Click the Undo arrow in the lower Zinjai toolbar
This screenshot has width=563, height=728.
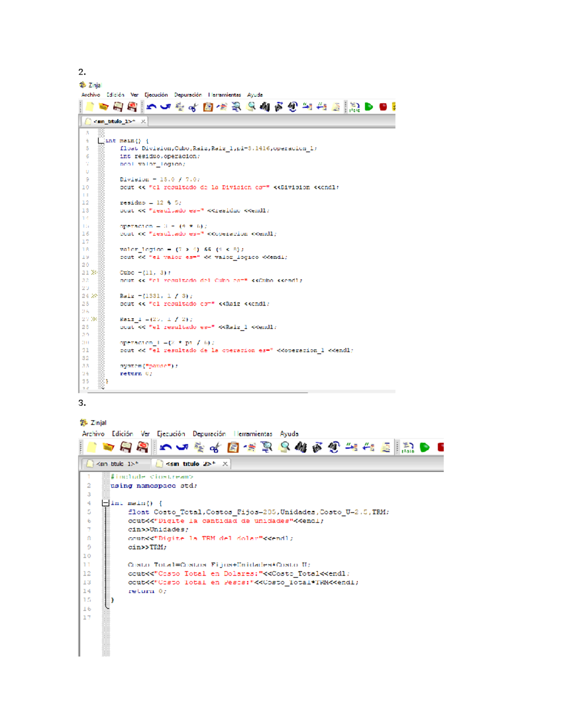coord(165,447)
